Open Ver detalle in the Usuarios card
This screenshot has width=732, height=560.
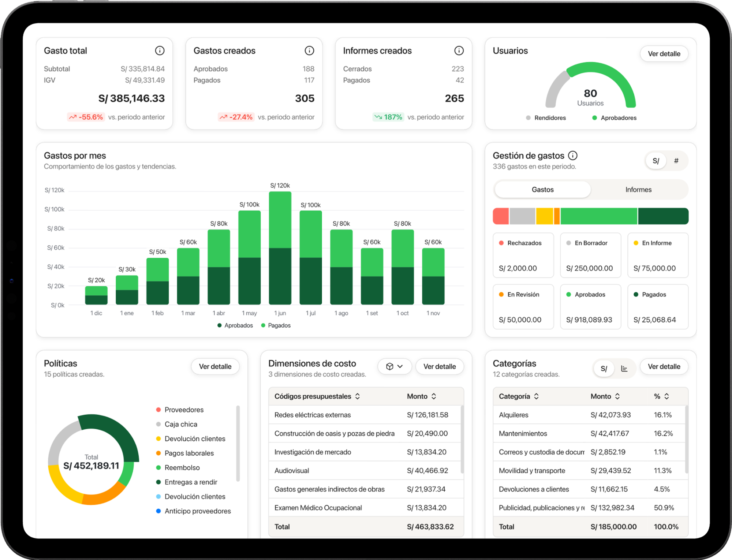tap(664, 54)
